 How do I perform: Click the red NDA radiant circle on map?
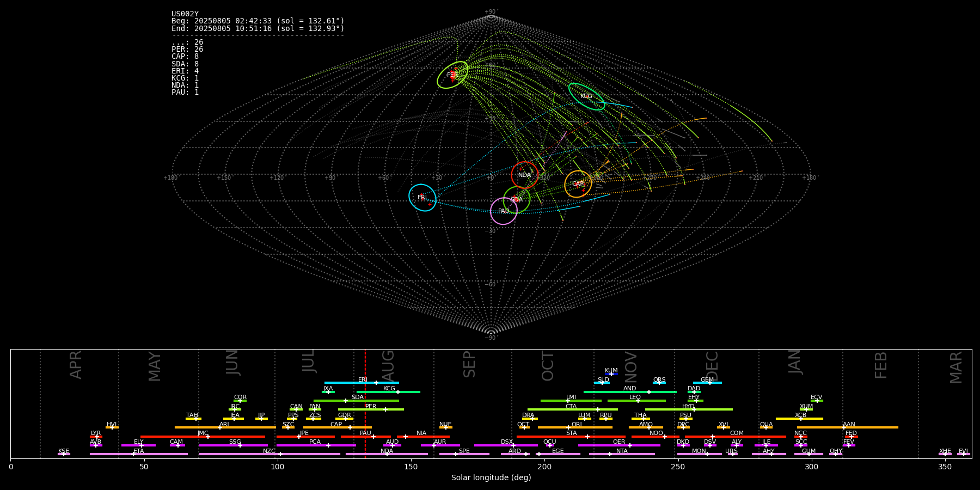525,175
